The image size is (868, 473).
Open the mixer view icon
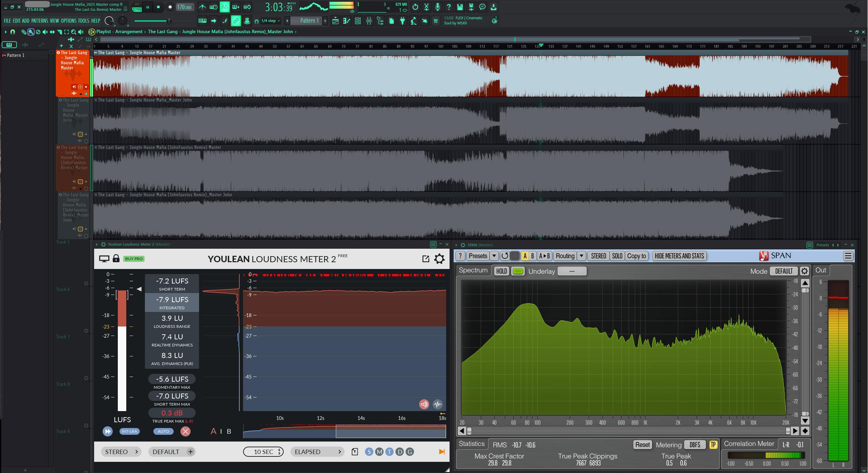click(x=369, y=21)
